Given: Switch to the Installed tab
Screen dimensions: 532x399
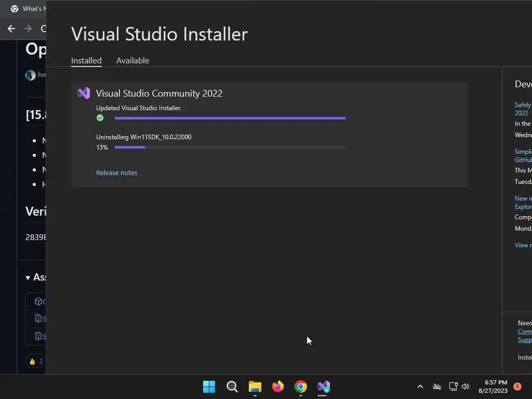Looking at the screenshot, I should tap(86, 60).
